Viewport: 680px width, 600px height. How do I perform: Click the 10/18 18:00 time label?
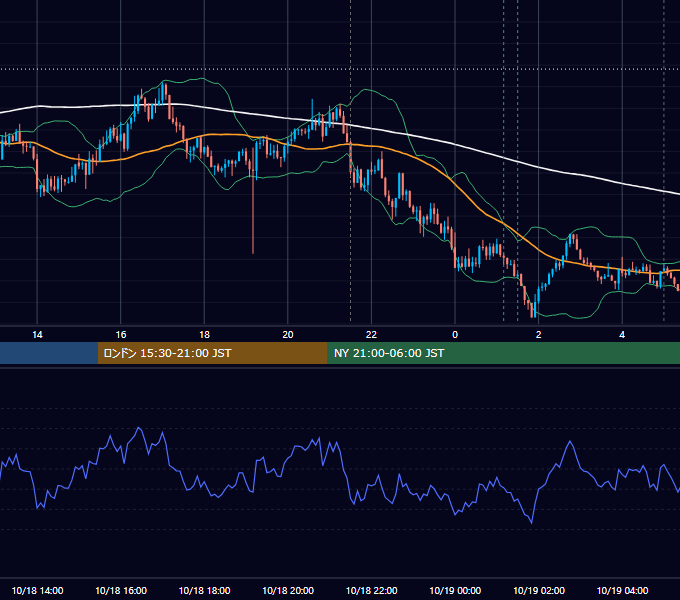pyautogui.click(x=204, y=590)
